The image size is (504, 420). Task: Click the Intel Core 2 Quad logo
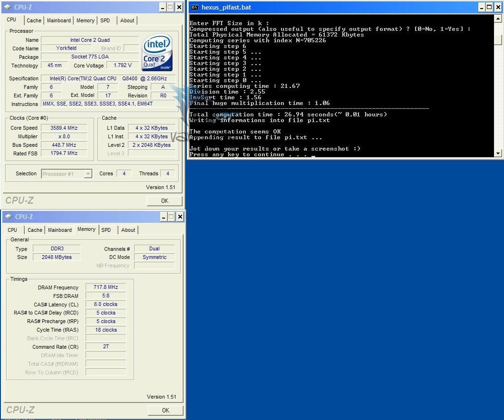(157, 52)
